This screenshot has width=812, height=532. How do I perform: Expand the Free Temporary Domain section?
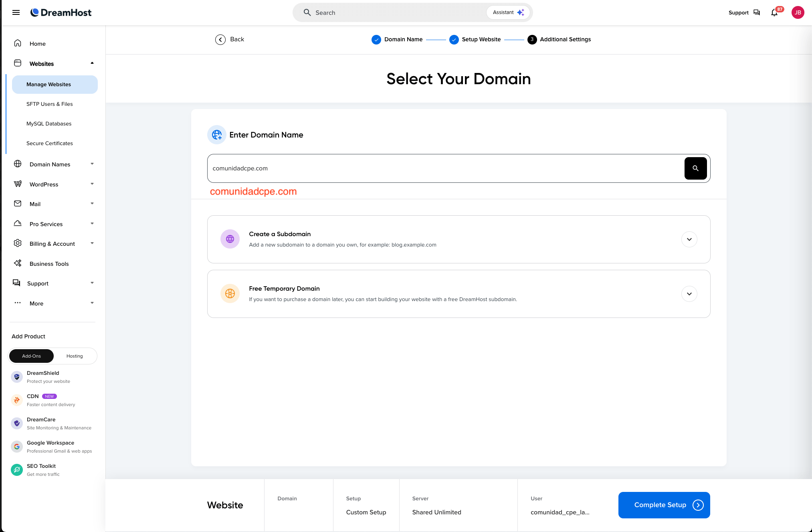[x=689, y=294]
